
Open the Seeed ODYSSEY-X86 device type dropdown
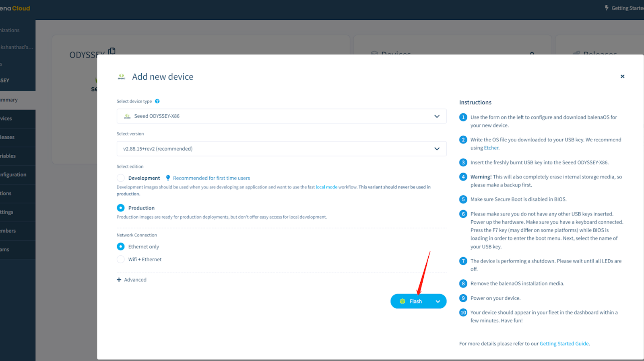tap(281, 116)
